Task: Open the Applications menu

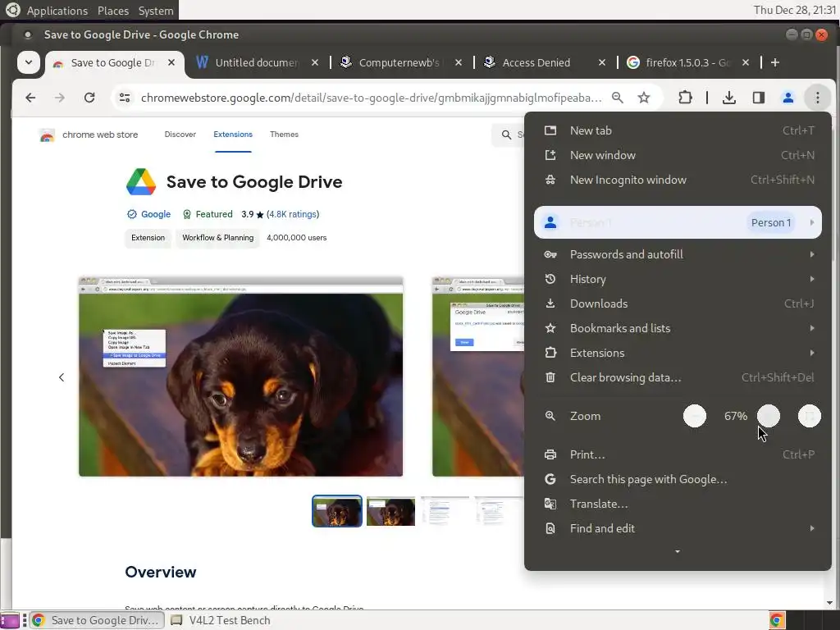Action: click(57, 11)
